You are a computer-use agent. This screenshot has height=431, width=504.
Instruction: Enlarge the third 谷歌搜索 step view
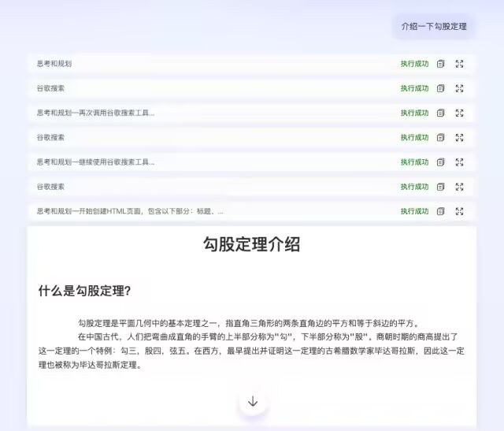pos(460,187)
